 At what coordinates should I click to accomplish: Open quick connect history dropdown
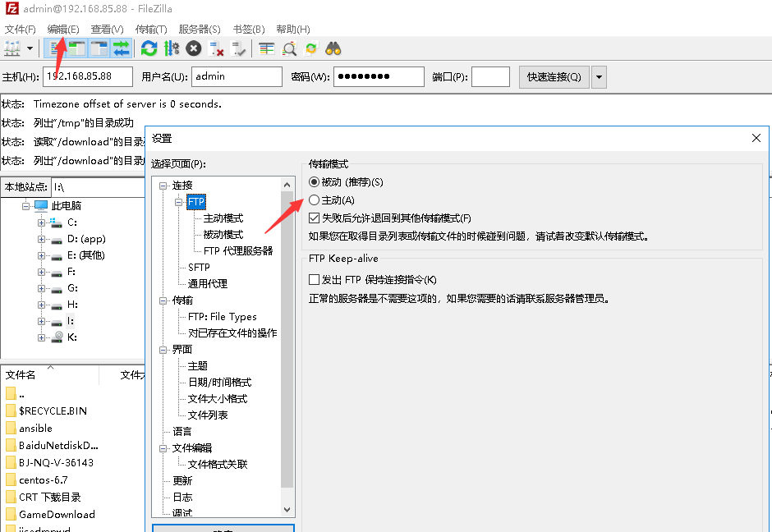coord(599,77)
